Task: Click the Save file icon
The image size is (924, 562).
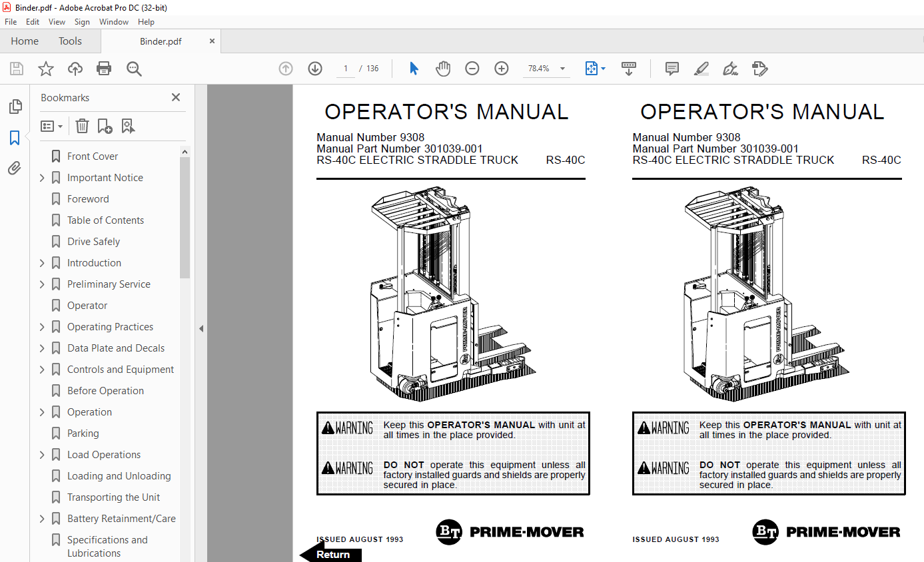Action: click(17, 69)
